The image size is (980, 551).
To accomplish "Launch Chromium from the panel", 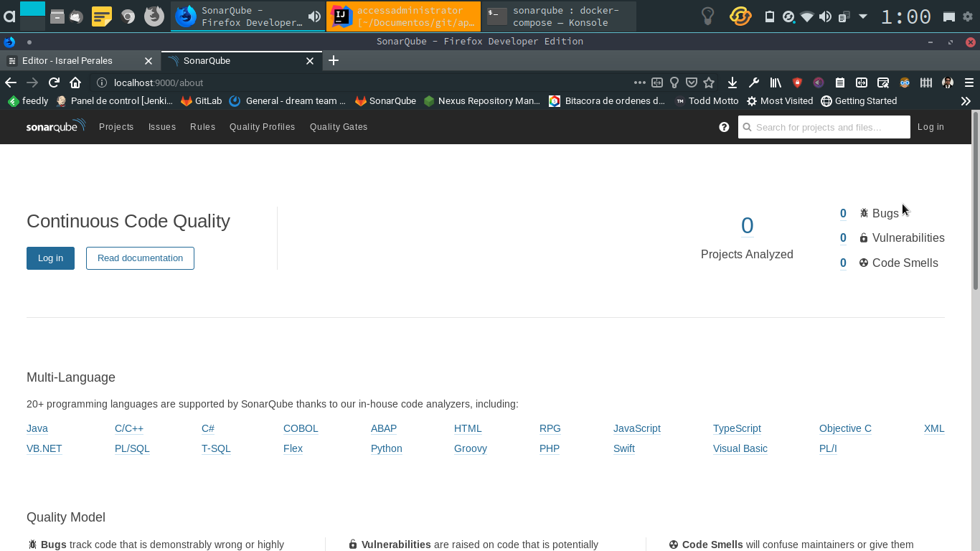I will 128,16.
